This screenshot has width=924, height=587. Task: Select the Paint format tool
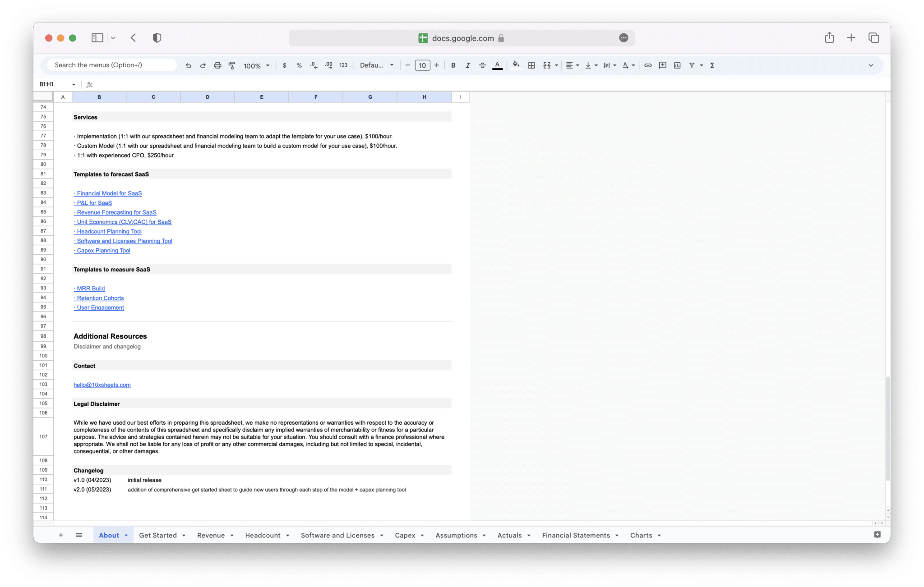pos(231,65)
